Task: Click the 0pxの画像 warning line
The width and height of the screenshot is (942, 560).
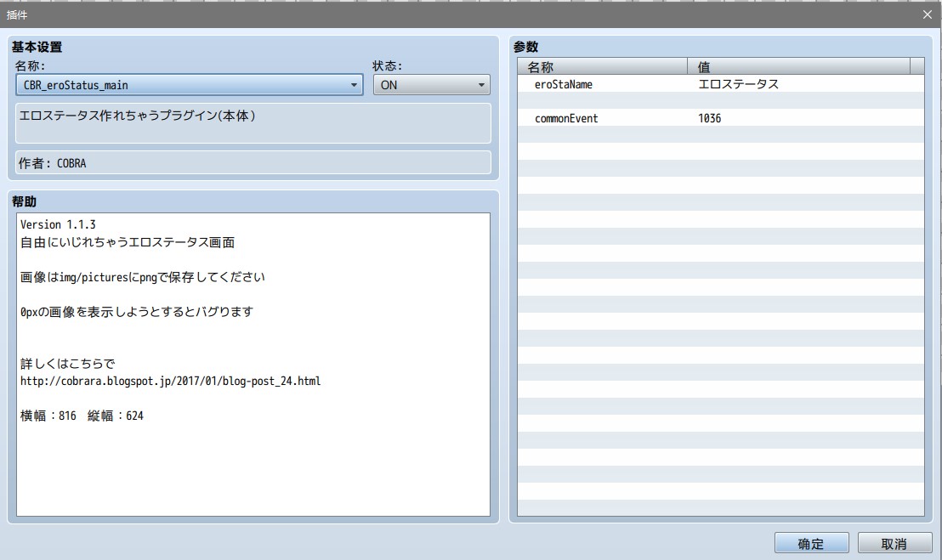Action: [136, 312]
